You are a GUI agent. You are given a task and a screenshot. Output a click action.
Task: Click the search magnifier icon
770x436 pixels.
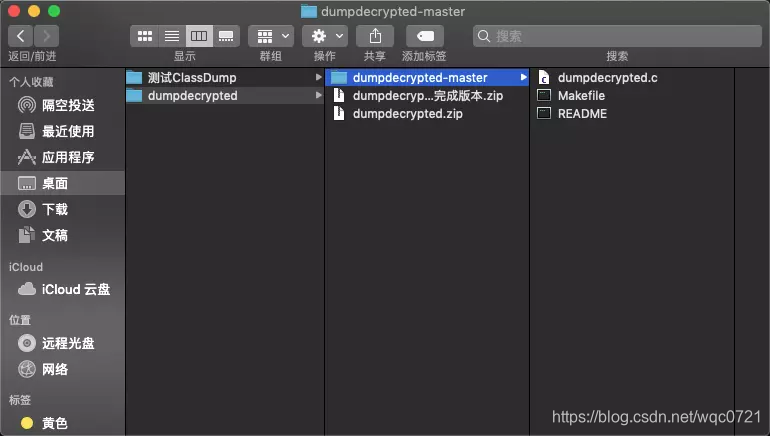pyautogui.click(x=484, y=36)
